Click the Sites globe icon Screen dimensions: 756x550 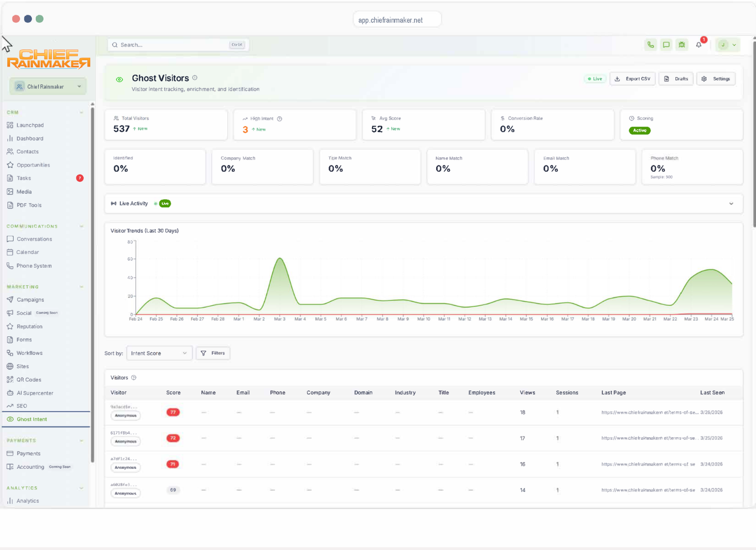coord(10,366)
